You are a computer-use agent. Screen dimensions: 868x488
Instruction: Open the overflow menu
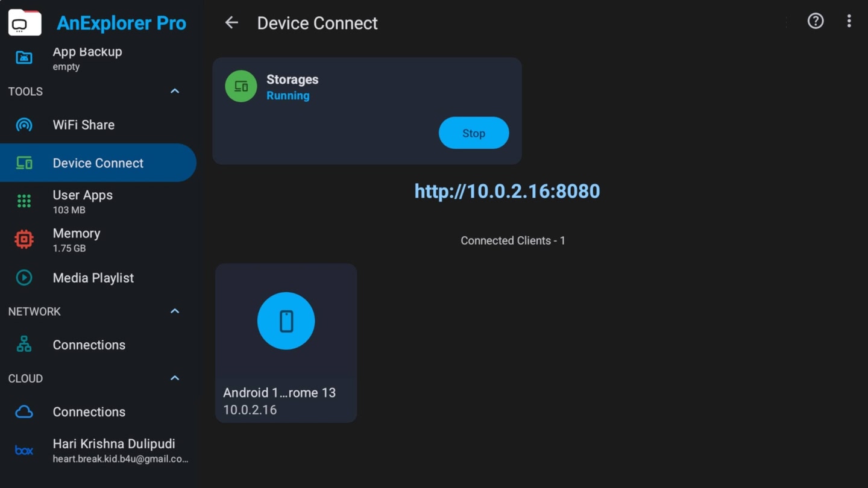point(849,22)
